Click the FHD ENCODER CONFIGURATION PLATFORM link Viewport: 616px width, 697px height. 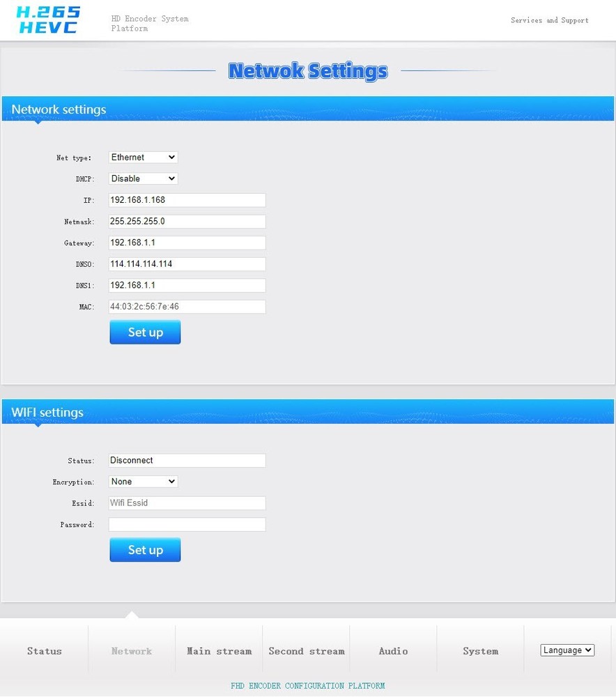click(307, 685)
